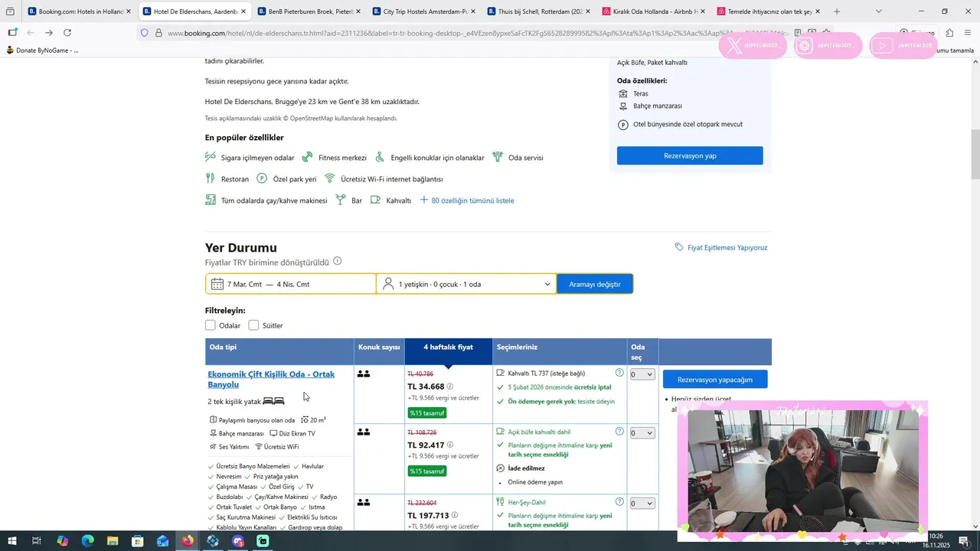The width and height of the screenshot is (980, 551).
Task: Tick the Odalar filter checkbox
Action: pyautogui.click(x=211, y=325)
